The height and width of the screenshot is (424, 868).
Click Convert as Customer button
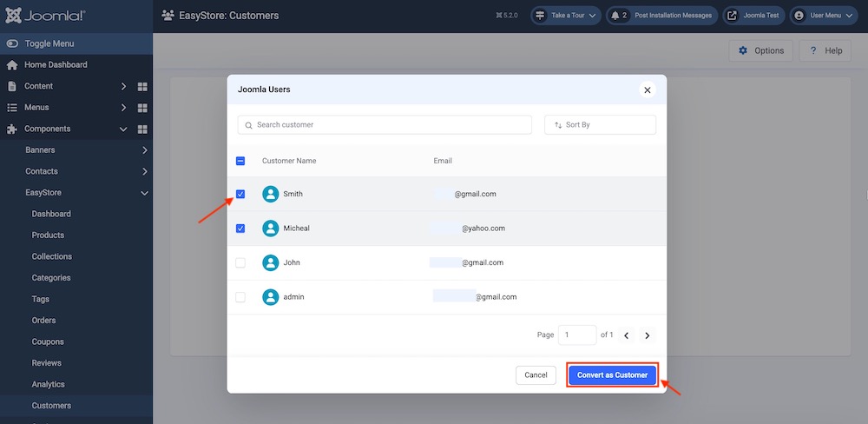(x=613, y=375)
